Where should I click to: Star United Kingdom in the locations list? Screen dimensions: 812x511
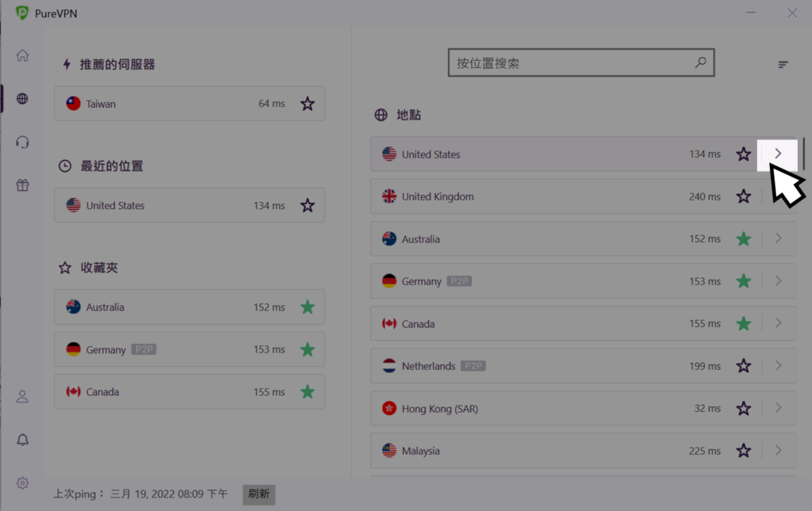(744, 196)
